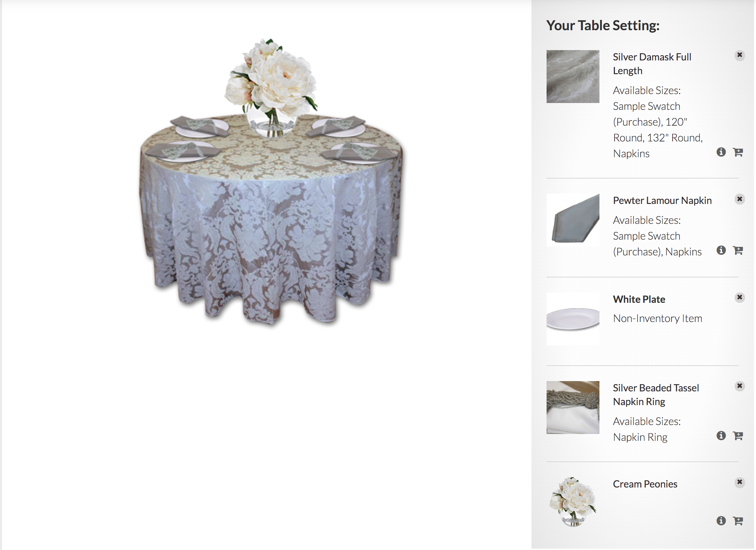This screenshot has width=756, height=550.
Task: Click the White Plate thumbnail
Action: click(x=573, y=319)
